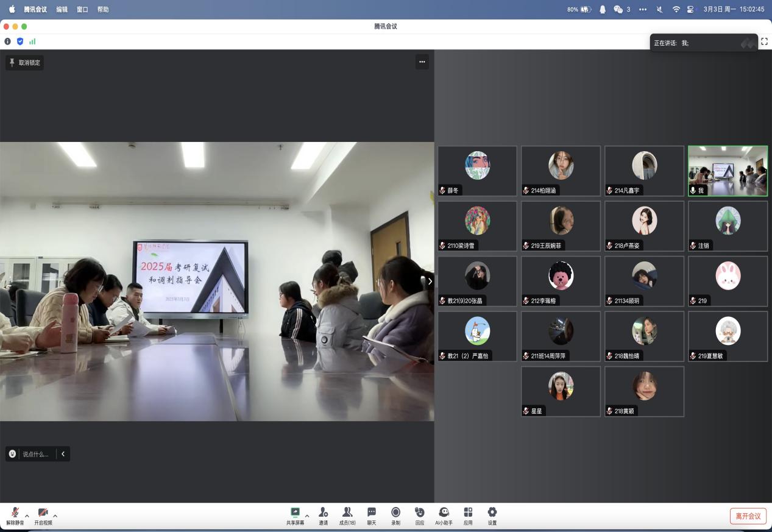
Task: Launch the AI小助手 assistant
Action: click(x=444, y=513)
